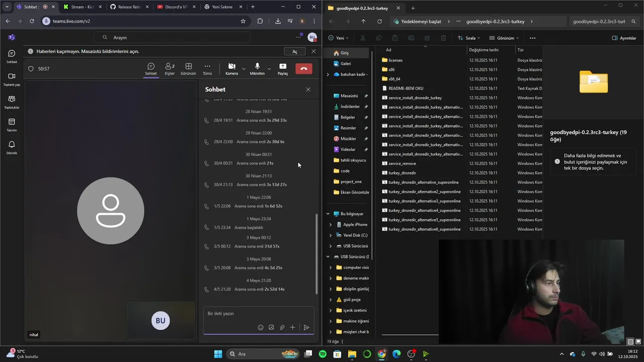The image size is (644, 362).
Task: Expand the Apple iPhone tree node
Action: tap(331, 225)
